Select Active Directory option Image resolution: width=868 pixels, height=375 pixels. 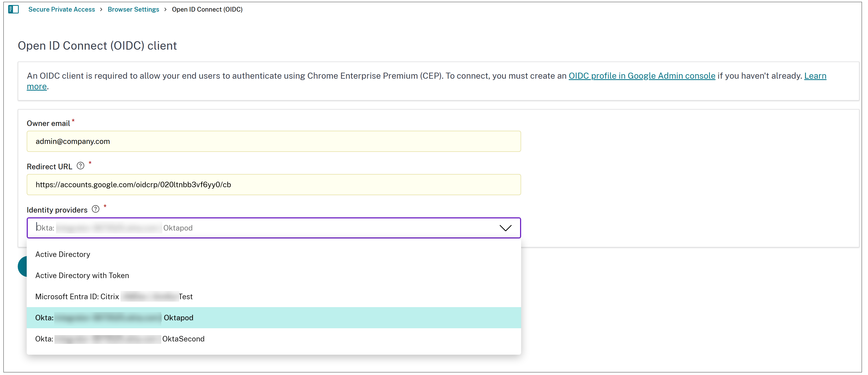coord(274,255)
